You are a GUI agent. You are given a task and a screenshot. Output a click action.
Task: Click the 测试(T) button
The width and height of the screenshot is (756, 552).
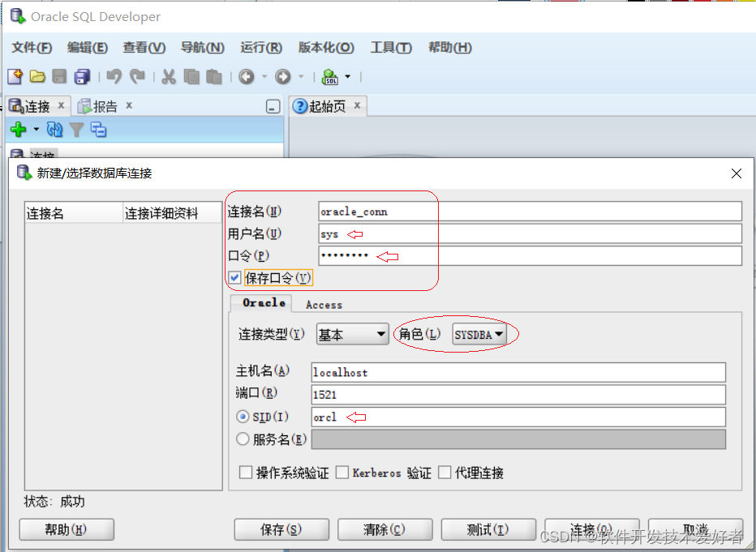click(488, 530)
